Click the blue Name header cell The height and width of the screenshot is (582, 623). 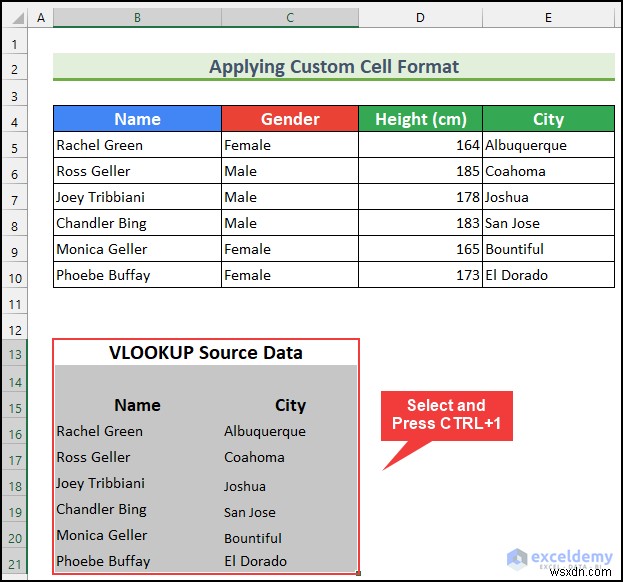pyautogui.click(x=137, y=119)
